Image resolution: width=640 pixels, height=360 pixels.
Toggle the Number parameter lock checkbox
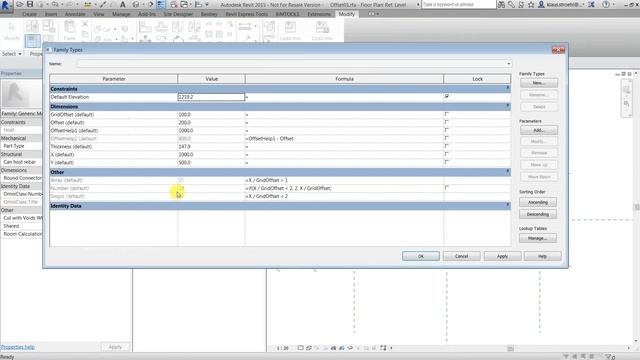(x=447, y=188)
